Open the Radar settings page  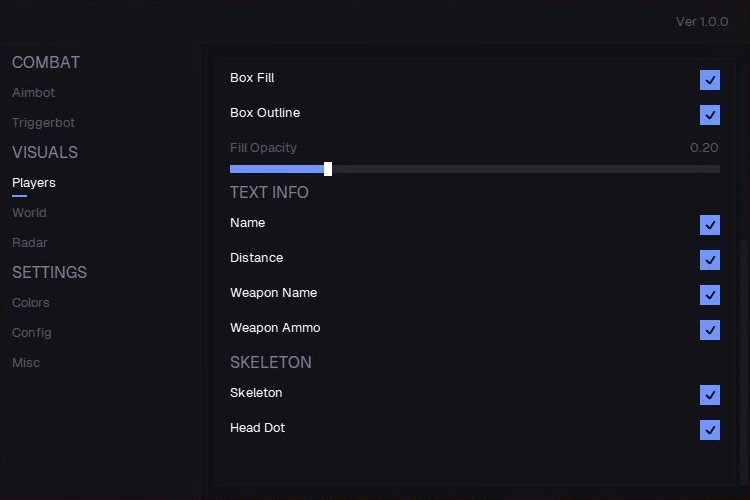[30, 243]
